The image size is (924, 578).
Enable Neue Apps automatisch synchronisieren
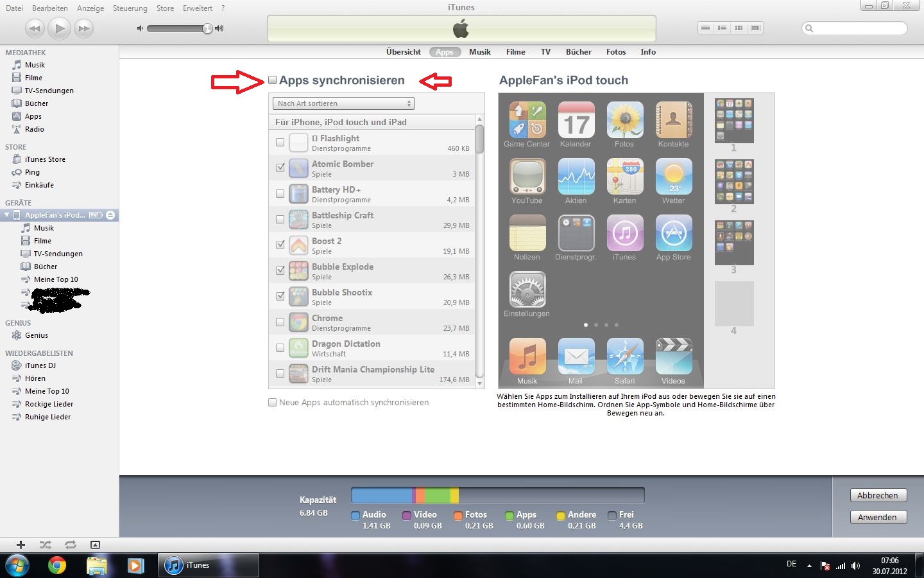(x=272, y=403)
